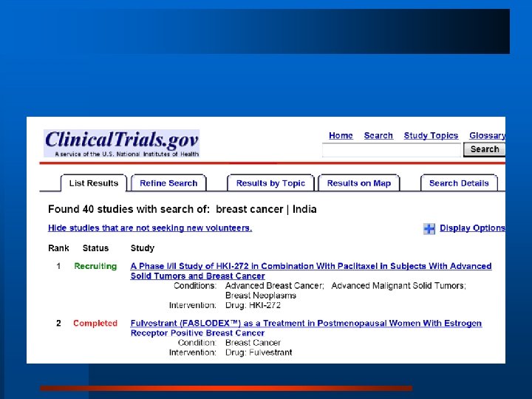Click 'Advanced Malignant Solid Tumors' condition text

(399, 286)
